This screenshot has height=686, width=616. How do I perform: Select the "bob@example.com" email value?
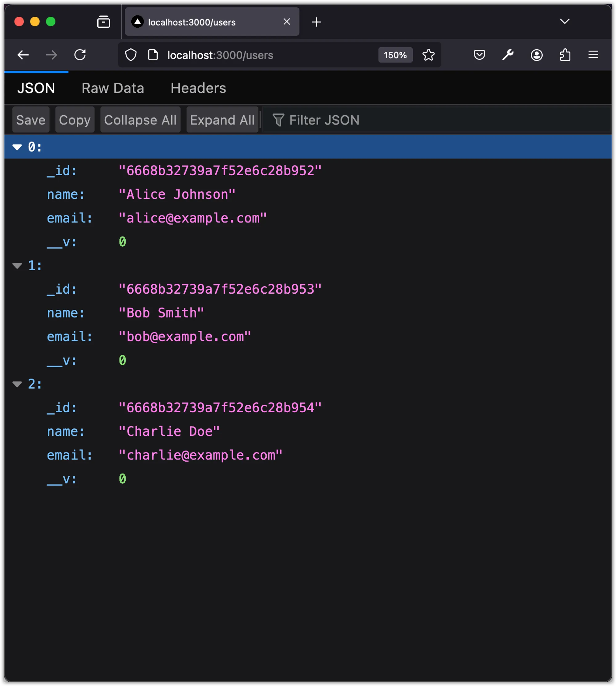185,337
